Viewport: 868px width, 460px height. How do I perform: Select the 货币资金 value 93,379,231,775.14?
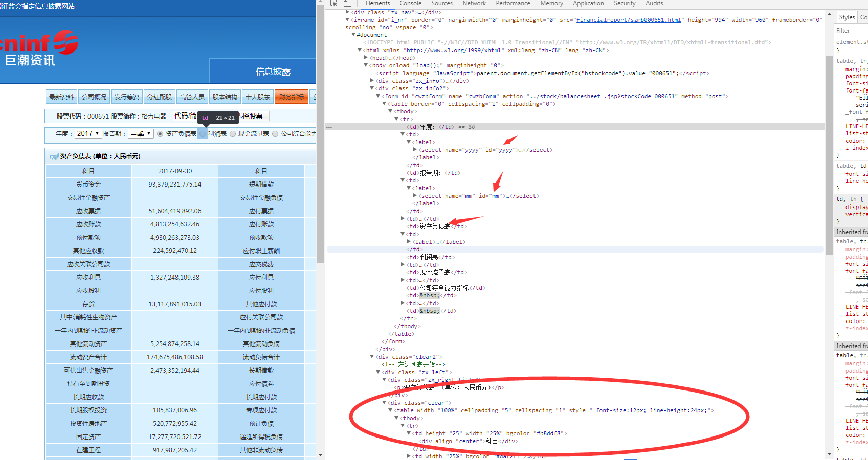click(x=175, y=185)
